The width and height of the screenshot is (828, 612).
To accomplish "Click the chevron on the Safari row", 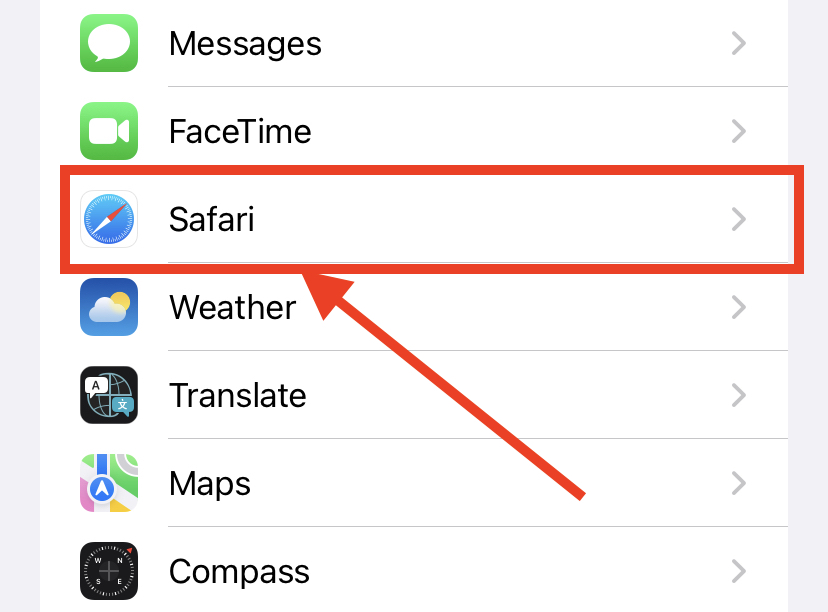I will (x=739, y=219).
